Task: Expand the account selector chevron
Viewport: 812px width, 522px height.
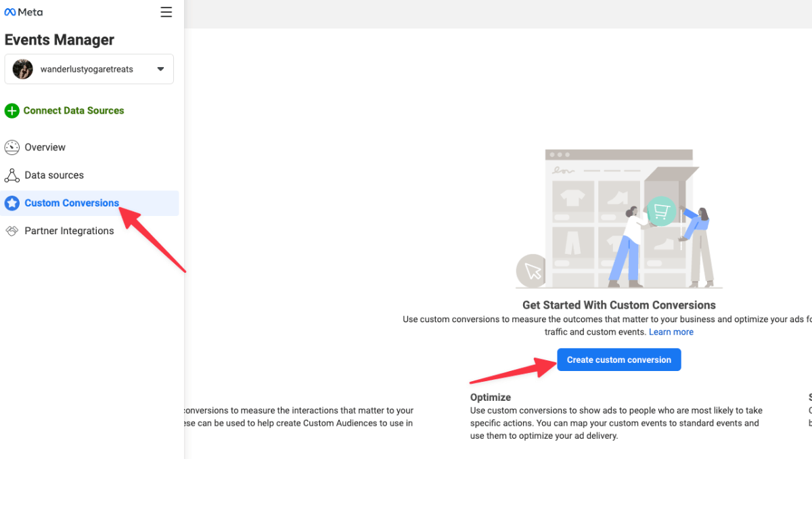Action: click(x=160, y=68)
